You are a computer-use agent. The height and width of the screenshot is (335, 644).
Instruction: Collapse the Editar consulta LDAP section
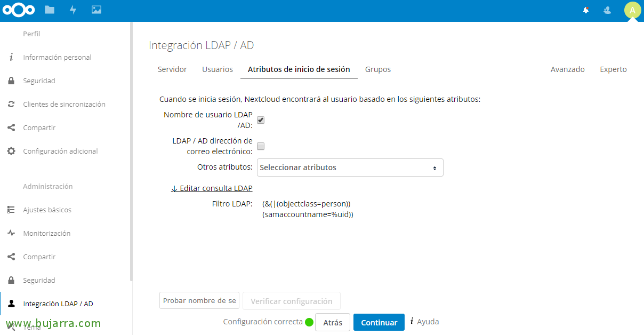pos(212,188)
